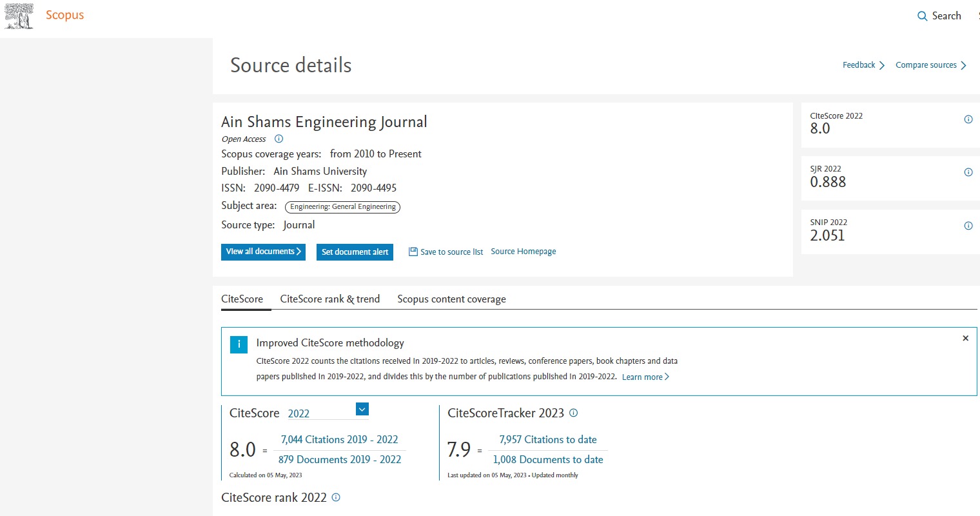The width and height of the screenshot is (980, 516).
Task: Show the Open Access info icon
Action: coord(279,139)
